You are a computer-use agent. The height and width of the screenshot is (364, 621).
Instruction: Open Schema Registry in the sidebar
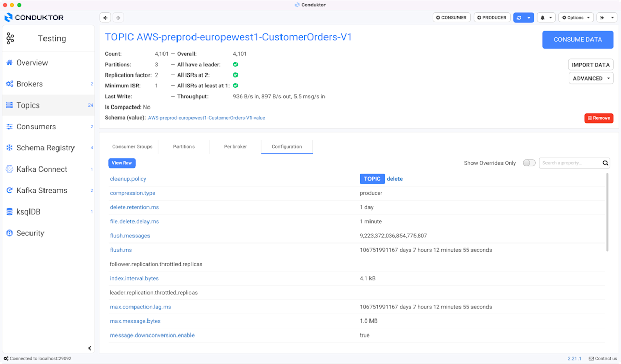coord(46,148)
